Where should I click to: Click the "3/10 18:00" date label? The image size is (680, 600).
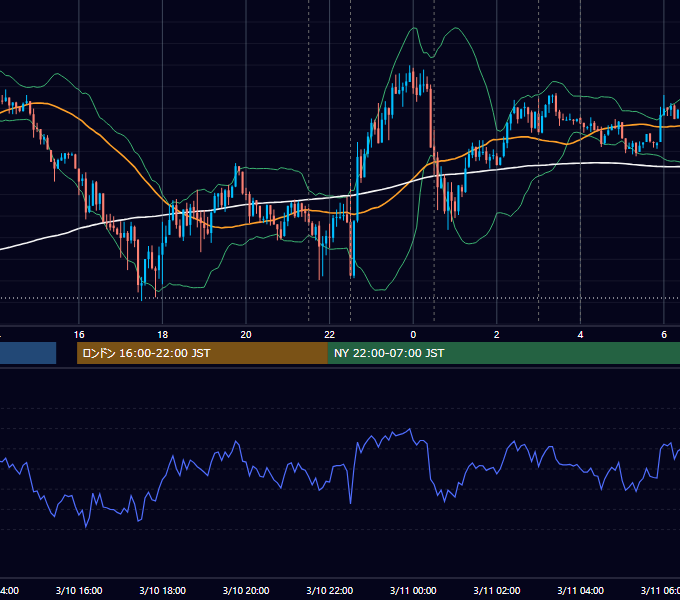pos(163,590)
